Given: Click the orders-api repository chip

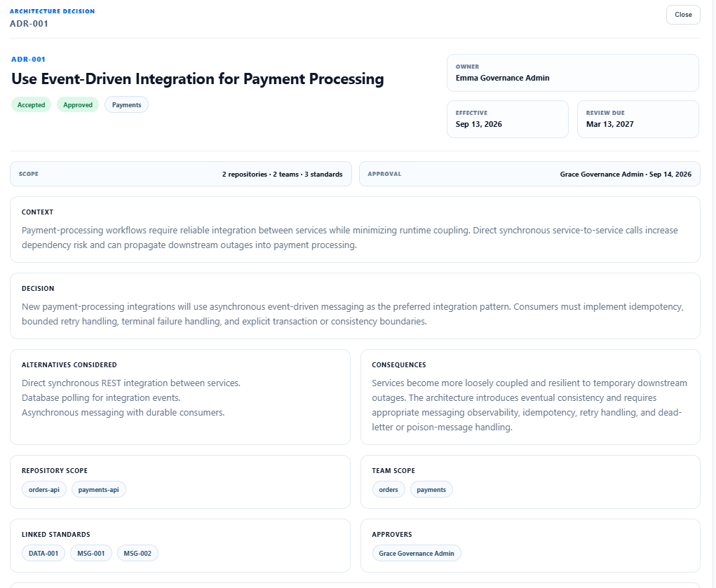Looking at the screenshot, I should click(44, 489).
